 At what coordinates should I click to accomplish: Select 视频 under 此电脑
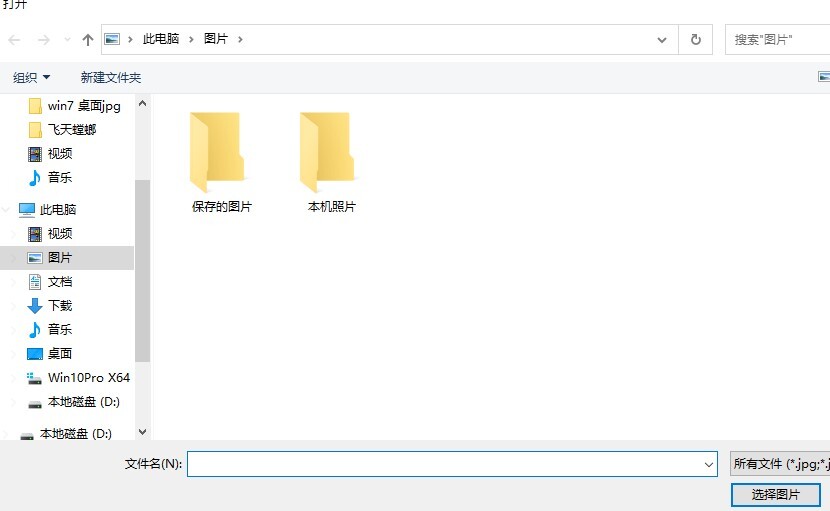[60, 234]
